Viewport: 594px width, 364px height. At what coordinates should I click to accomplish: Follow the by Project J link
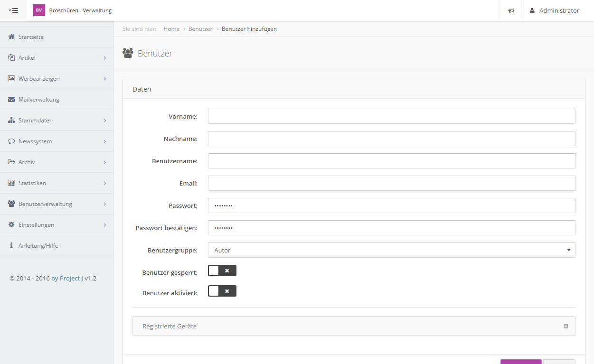[x=67, y=279]
